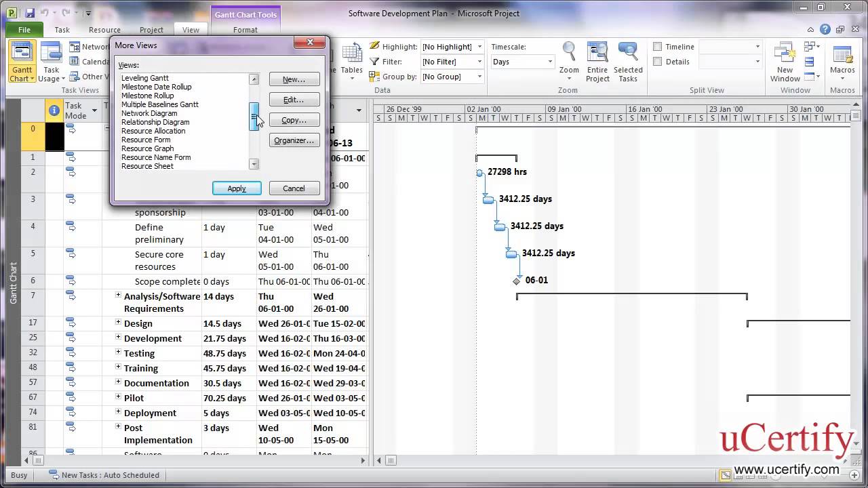Viewport: 868px width, 488px height.
Task: Select Resource Sheet in Views list
Action: (x=147, y=166)
